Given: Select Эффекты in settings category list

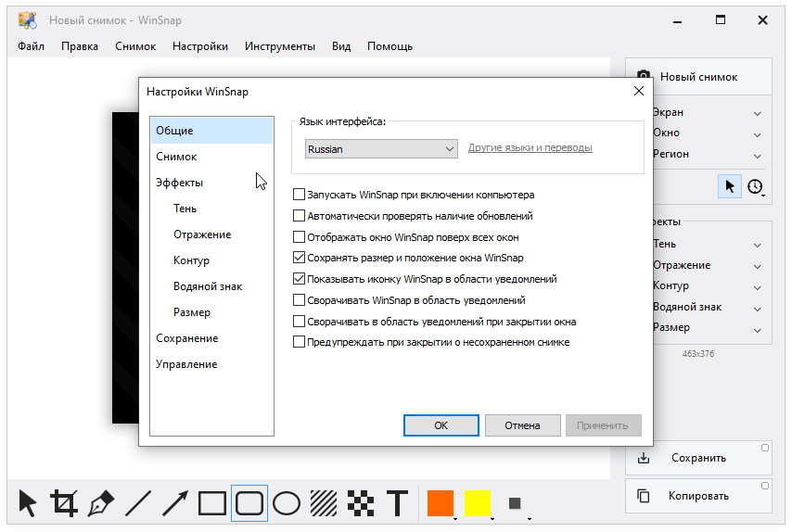Looking at the screenshot, I should [x=211, y=183].
